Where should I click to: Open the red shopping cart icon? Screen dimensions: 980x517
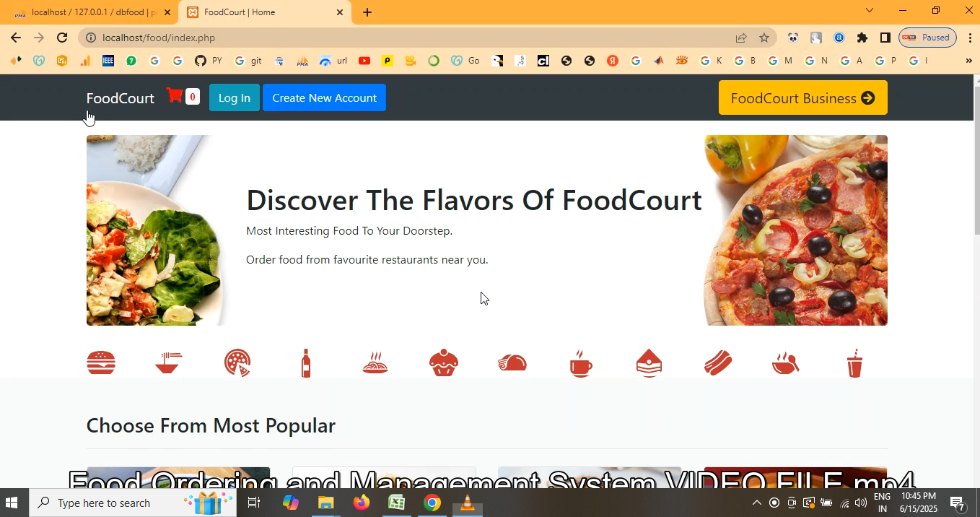[x=174, y=95]
